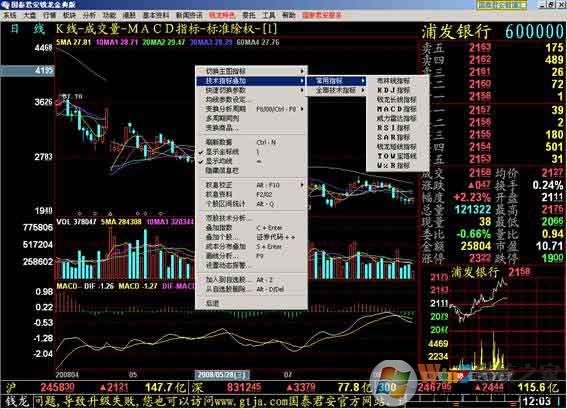567x409 pixels.
Task: Expand the 切换主图指标 submenu arrow
Action: tap(302, 71)
